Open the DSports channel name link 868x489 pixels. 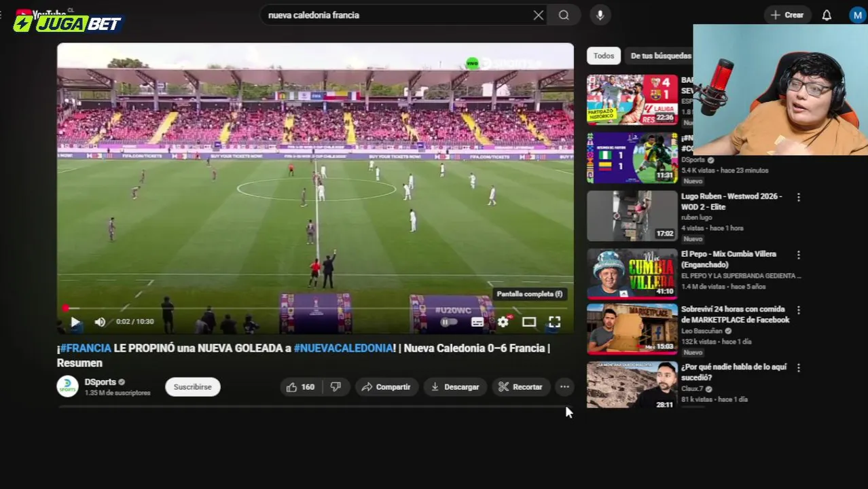pyautogui.click(x=100, y=382)
